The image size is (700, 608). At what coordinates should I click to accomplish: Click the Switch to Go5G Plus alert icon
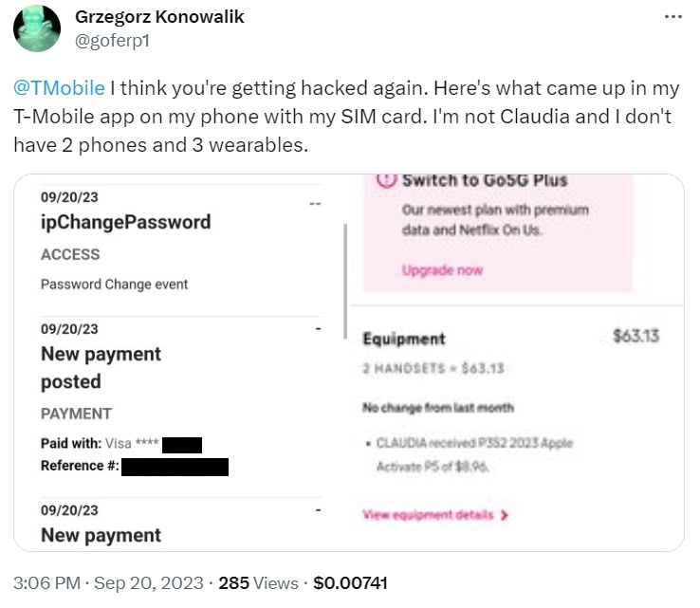click(385, 180)
